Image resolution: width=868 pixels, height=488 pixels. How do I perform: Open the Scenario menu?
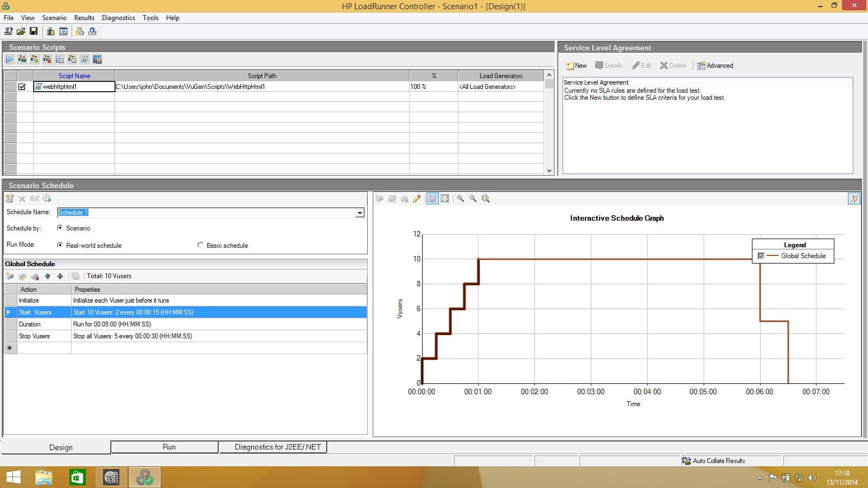tap(54, 18)
